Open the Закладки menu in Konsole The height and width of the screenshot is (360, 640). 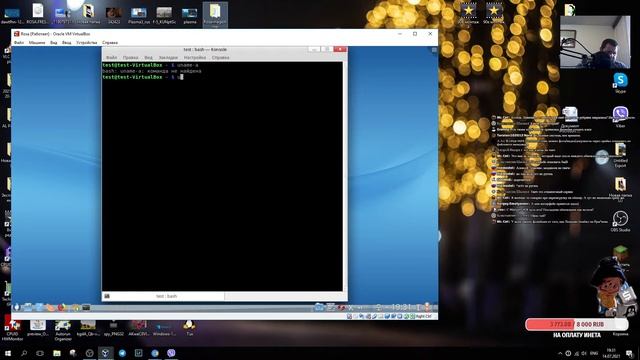pos(168,58)
